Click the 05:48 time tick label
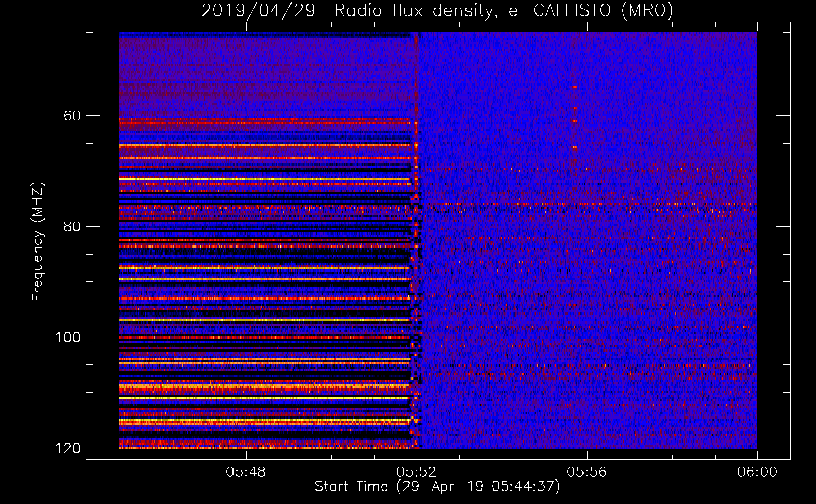Screen dimensions: 816x504 [x=246, y=472]
